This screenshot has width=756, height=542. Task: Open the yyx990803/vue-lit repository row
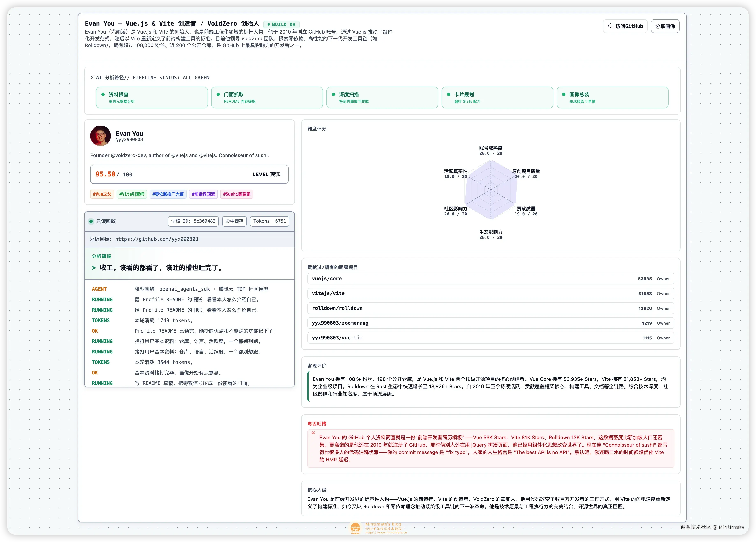(491, 338)
